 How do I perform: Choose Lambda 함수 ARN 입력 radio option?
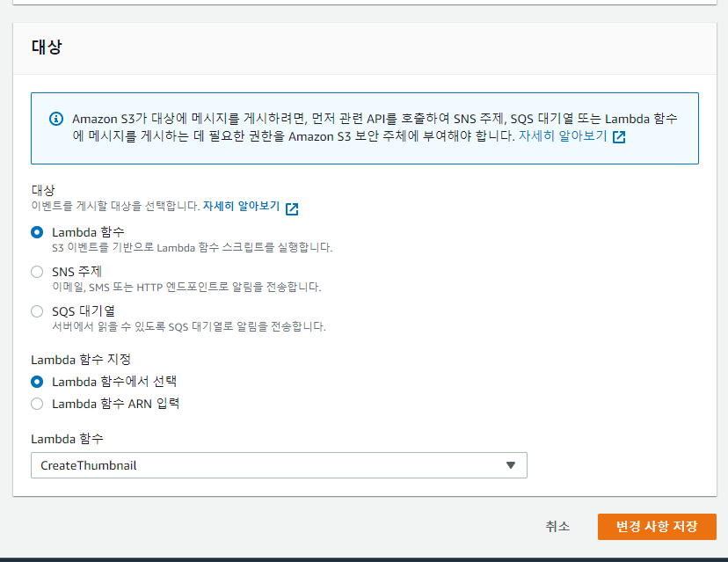[x=37, y=404]
